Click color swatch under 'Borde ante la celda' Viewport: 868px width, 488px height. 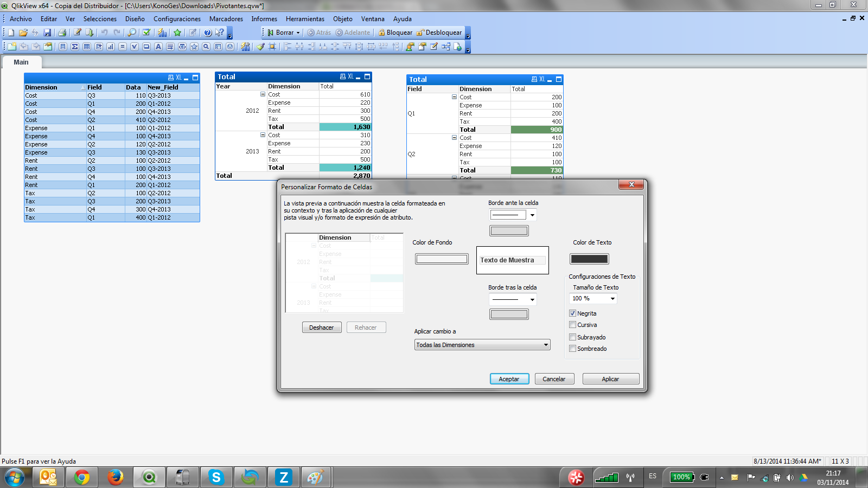click(x=509, y=230)
